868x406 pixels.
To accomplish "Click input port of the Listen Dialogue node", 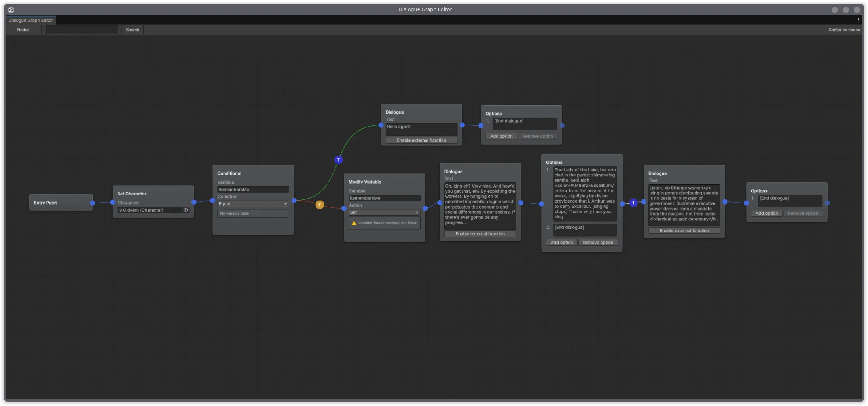I will [644, 202].
